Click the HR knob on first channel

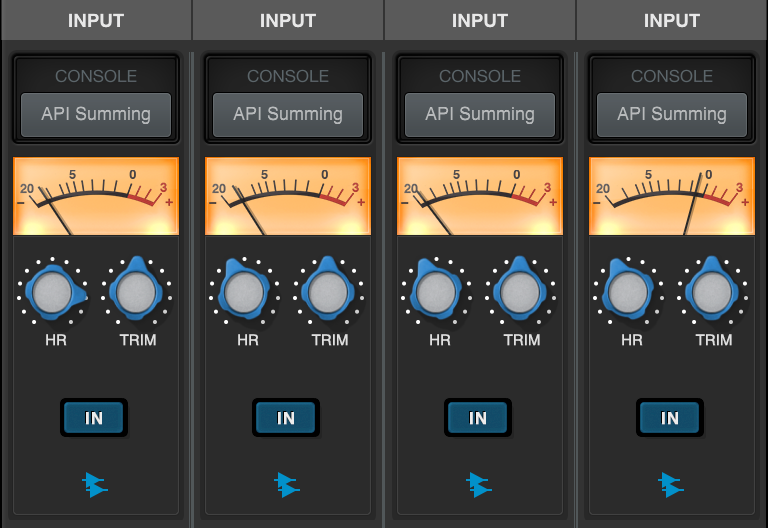tap(52, 292)
